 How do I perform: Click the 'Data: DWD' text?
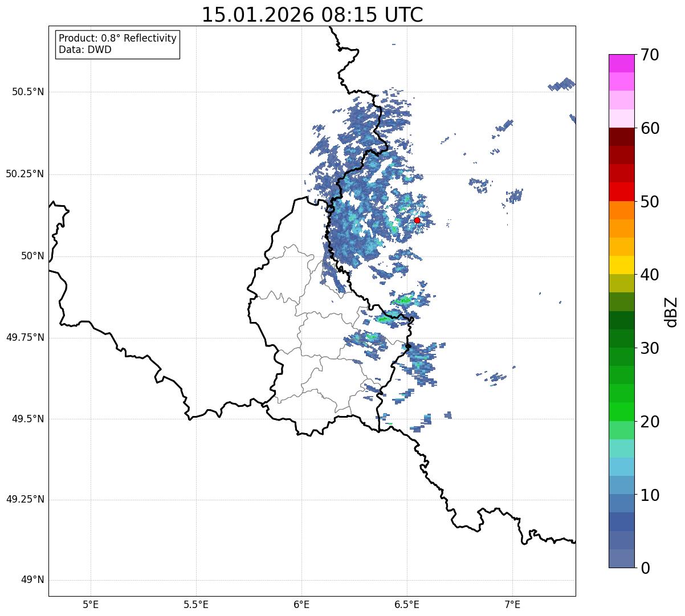(x=85, y=50)
